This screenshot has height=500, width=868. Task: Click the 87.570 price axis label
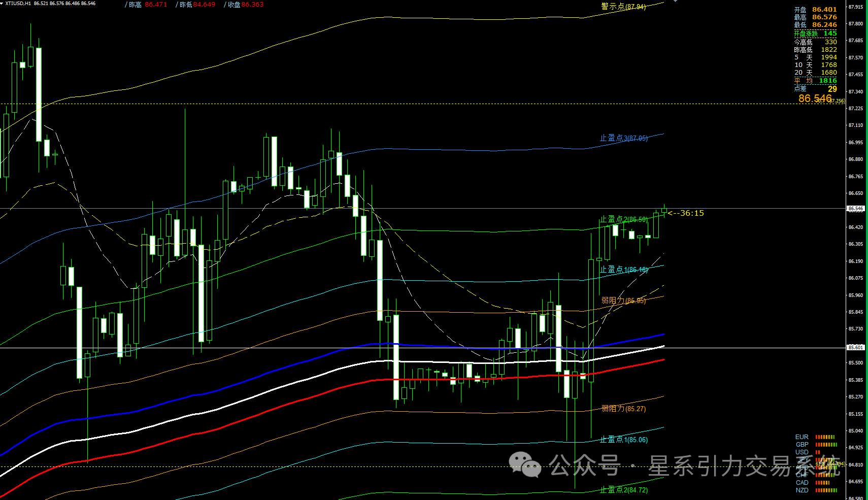pyautogui.click(x=856, y=58)
